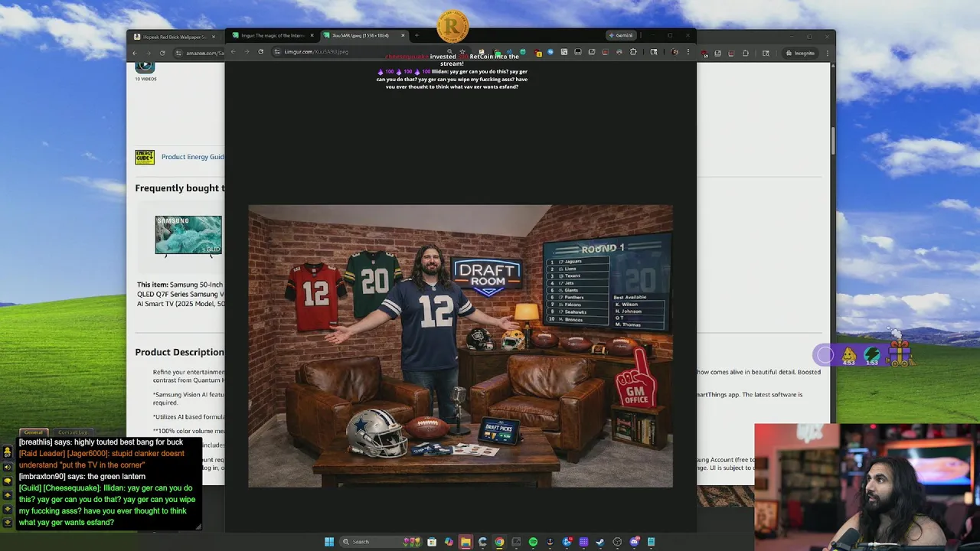Click the Incognito indicator in the back window
980x551 pixels.
point(799,53)
